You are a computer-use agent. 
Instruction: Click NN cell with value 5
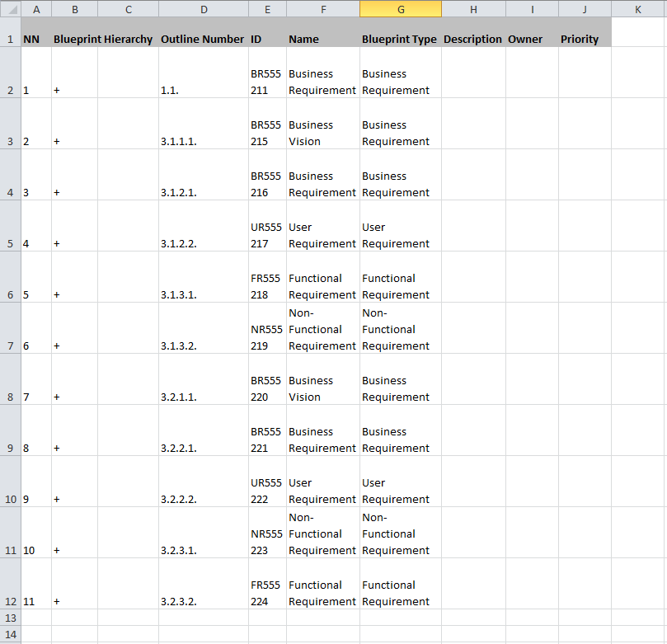[x=36, y=277]
